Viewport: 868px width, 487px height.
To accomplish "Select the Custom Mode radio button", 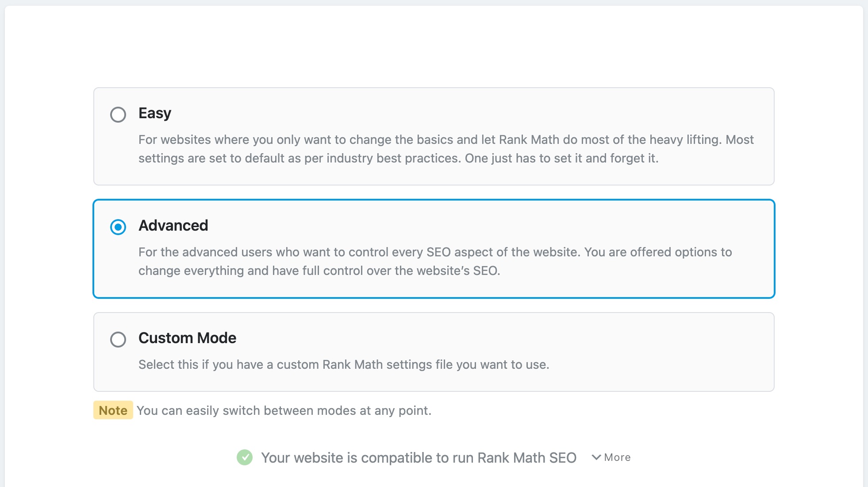I will (x=118, y=340).
